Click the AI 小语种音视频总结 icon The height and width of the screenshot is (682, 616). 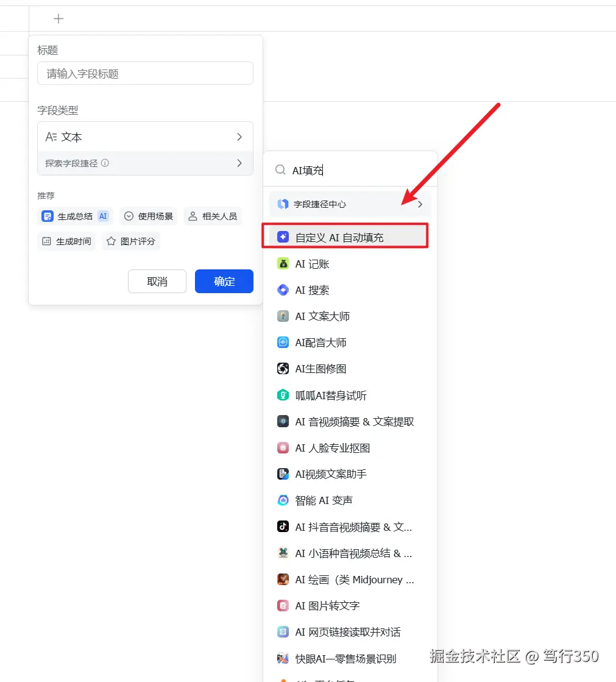pos(283,553)
